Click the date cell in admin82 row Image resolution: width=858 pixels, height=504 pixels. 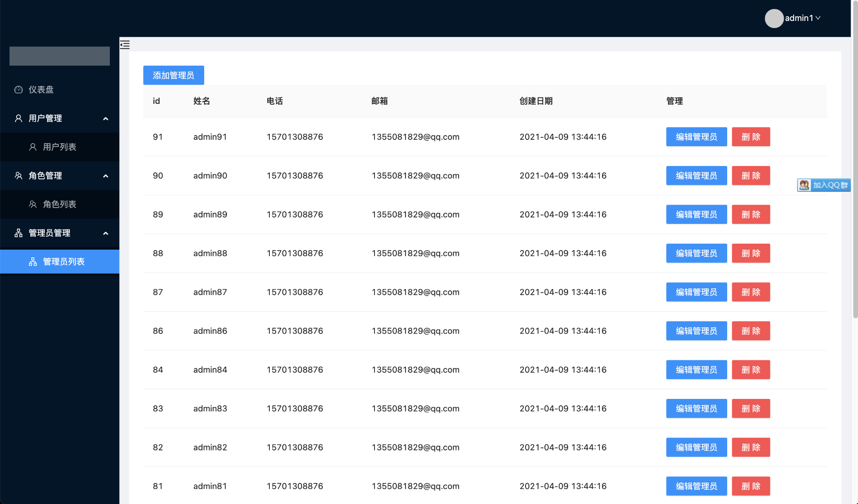click(x=563, y=447)
